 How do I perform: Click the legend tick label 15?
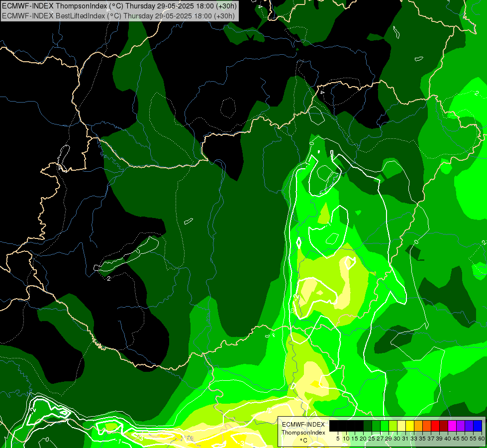coord(355,439)
